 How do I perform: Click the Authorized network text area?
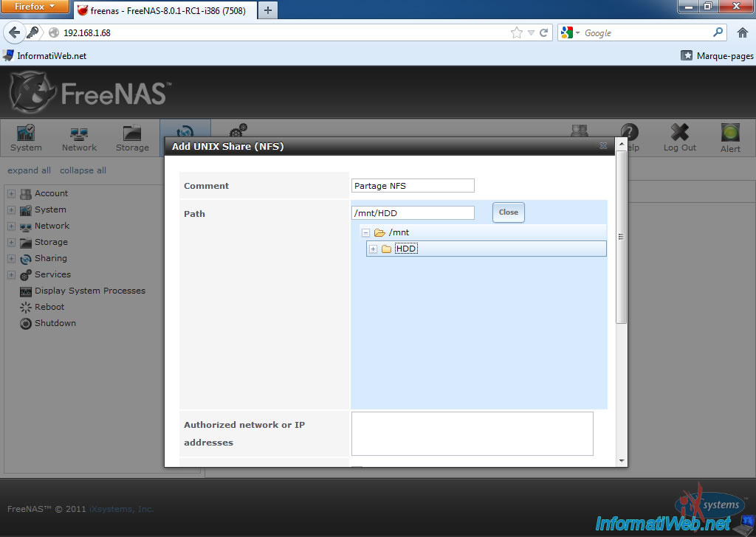472,434
